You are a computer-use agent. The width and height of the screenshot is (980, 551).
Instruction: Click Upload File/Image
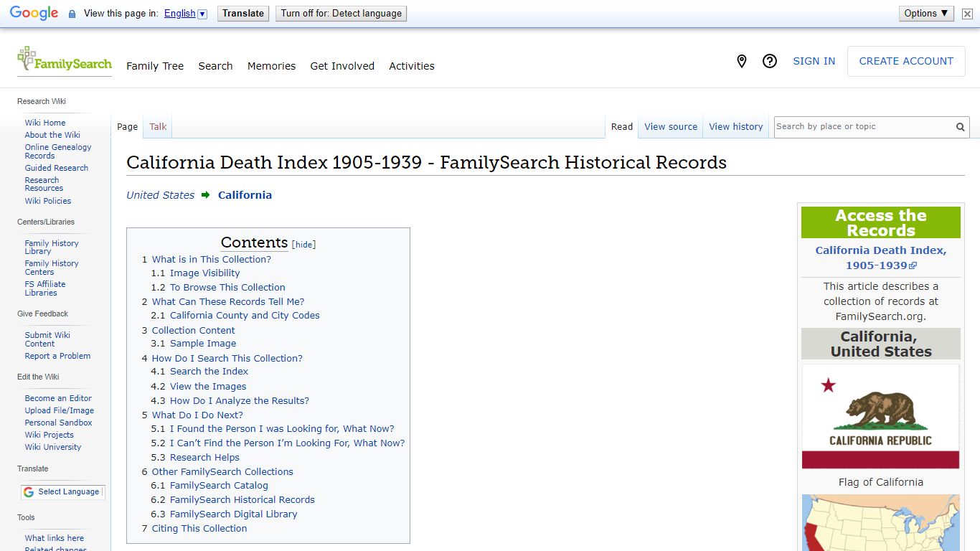(x=60, y=410)
